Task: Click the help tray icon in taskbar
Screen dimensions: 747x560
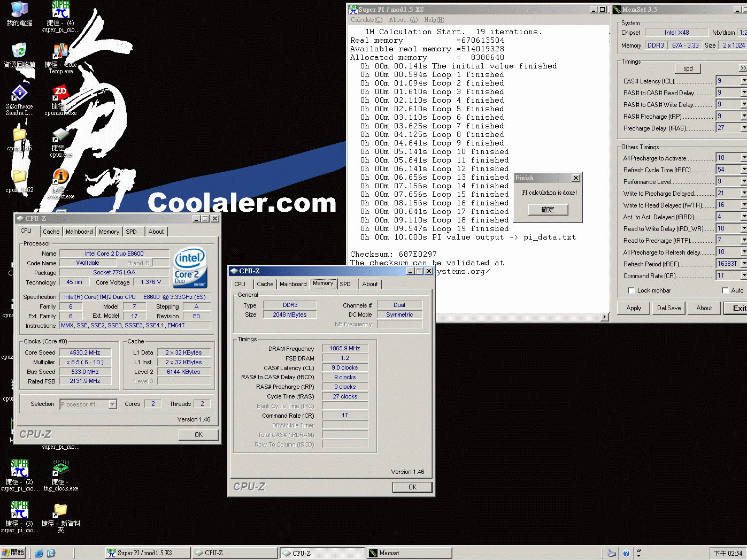Action: click(626, 554)
